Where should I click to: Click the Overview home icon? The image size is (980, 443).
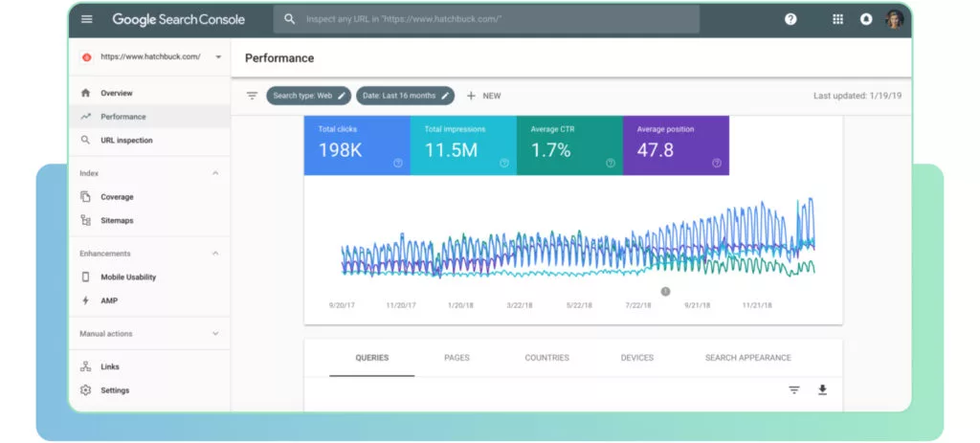click(85, 93)
